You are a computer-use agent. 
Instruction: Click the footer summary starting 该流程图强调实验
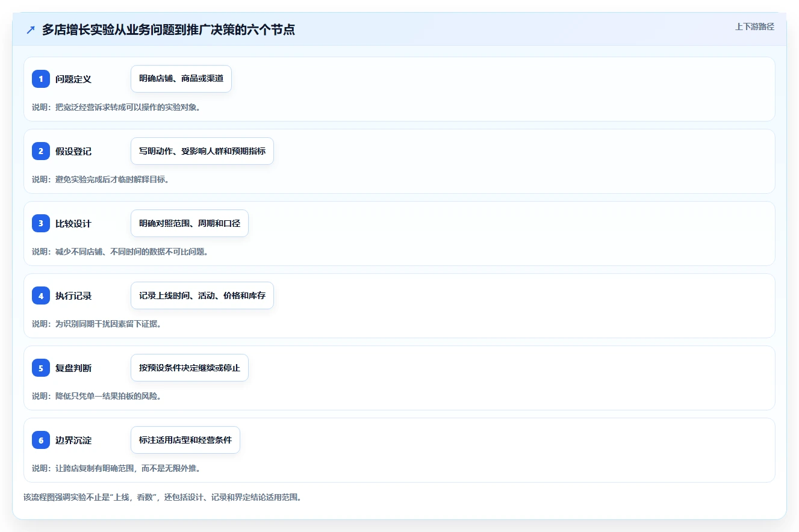[162, 498]
